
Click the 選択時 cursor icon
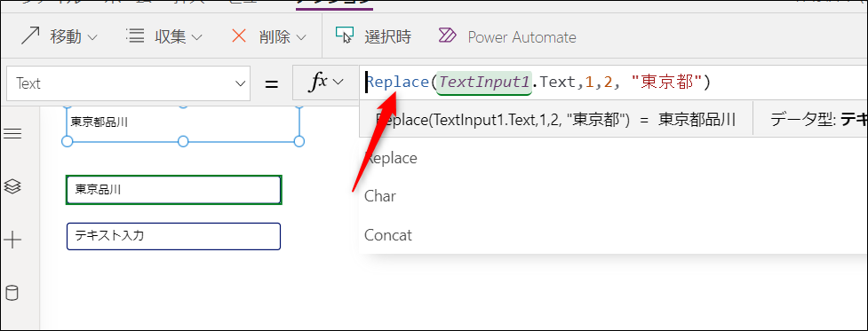tap(345, 35)
